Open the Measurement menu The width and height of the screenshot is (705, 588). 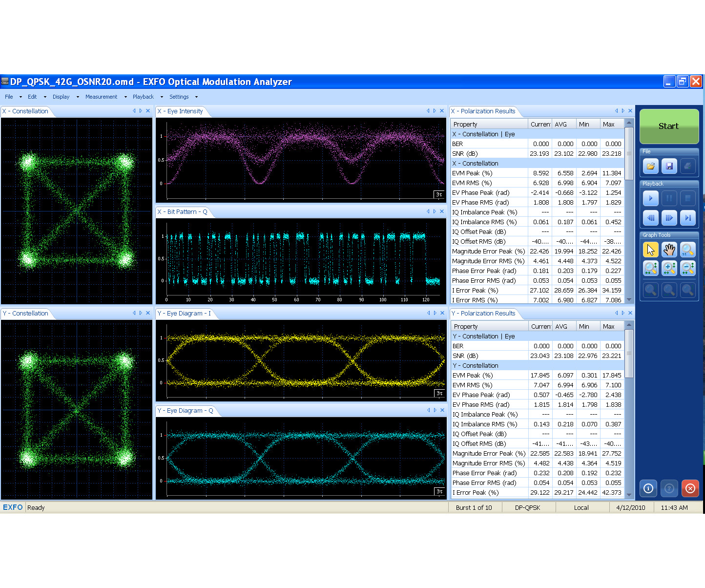tap(101, 97)
